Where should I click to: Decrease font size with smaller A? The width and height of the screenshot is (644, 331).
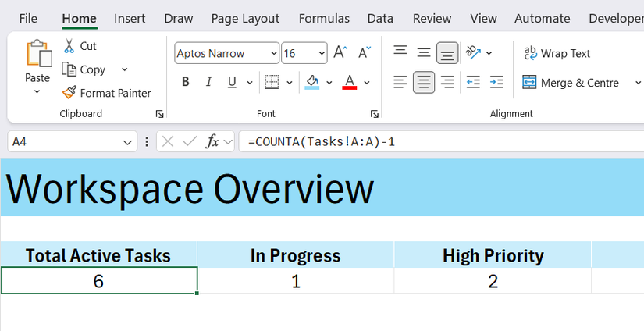(364, 52)
